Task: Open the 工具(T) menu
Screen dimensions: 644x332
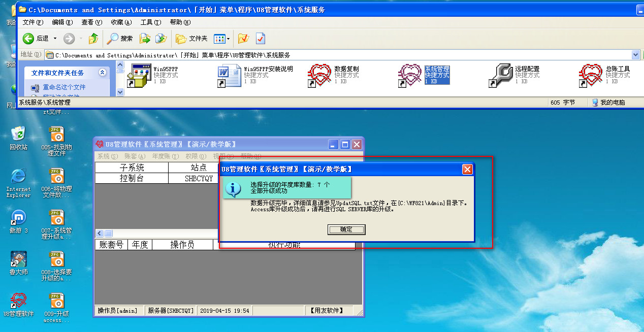Action: [150, 22]
